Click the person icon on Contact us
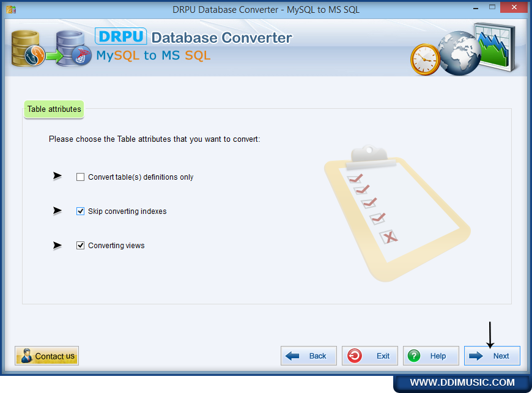The width and height of the screenshot is (532, 393). [x=26, y=356]
